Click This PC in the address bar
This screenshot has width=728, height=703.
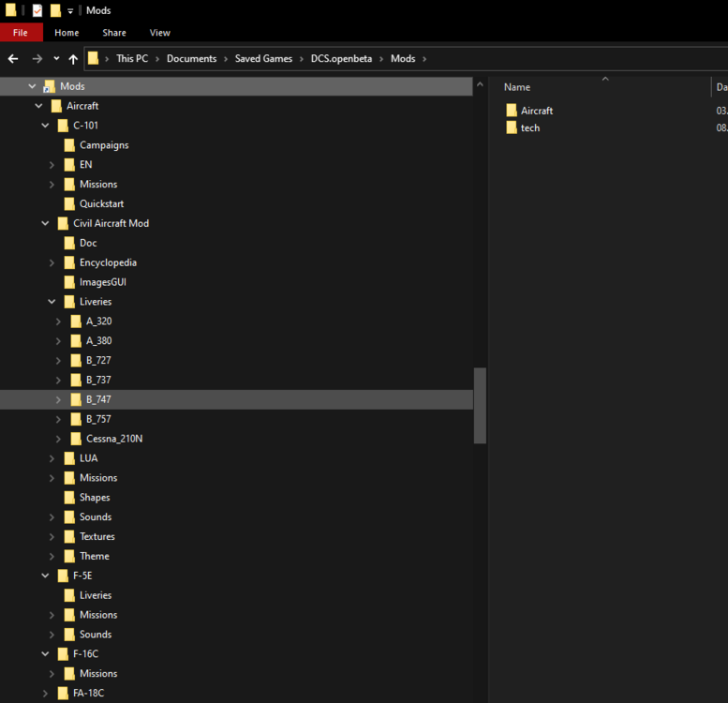pyautogui.click(x=132, y=58)
